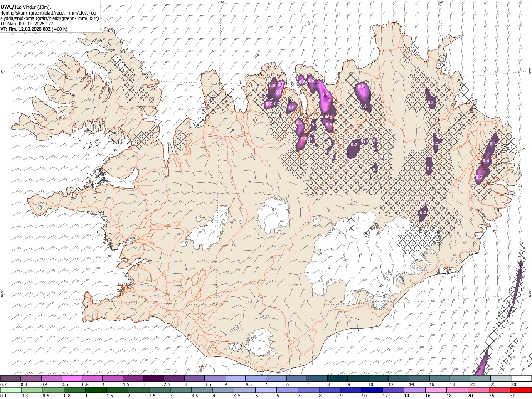Click the snow-scale swatch for 3.5–4 mm
This screenshot has height=399, width=532.
click(214, 378)
